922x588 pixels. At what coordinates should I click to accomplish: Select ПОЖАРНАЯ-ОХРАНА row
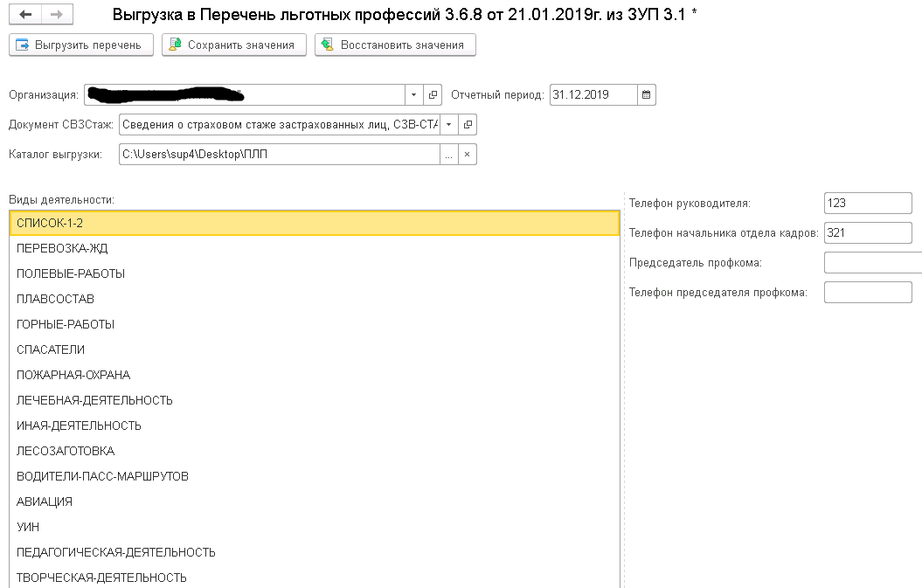pyautogui.click(x=315, y=375)
